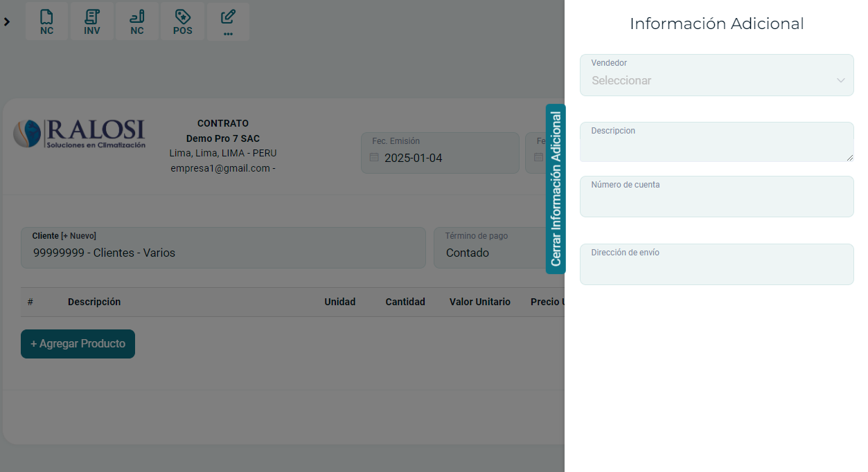Image resolution: width=868 pixels, height=472 pixels.
Task: Select the Cliente field with Clientes Varios
Action: (x=222, y=253)
